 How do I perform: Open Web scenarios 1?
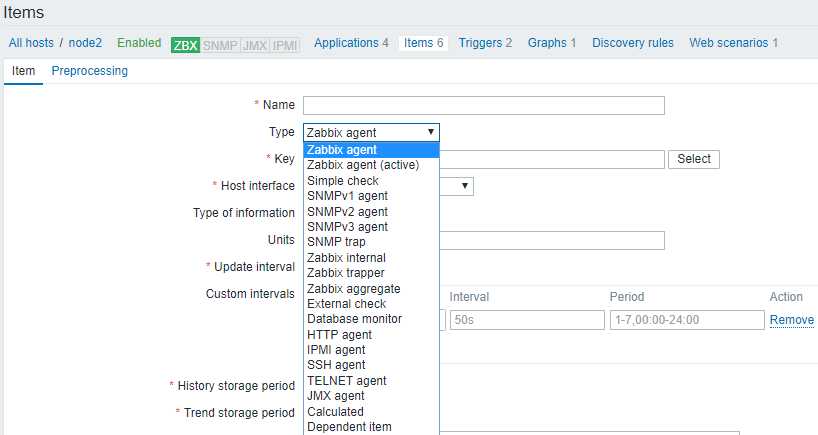pyautogui.click(x=733, y=43)
